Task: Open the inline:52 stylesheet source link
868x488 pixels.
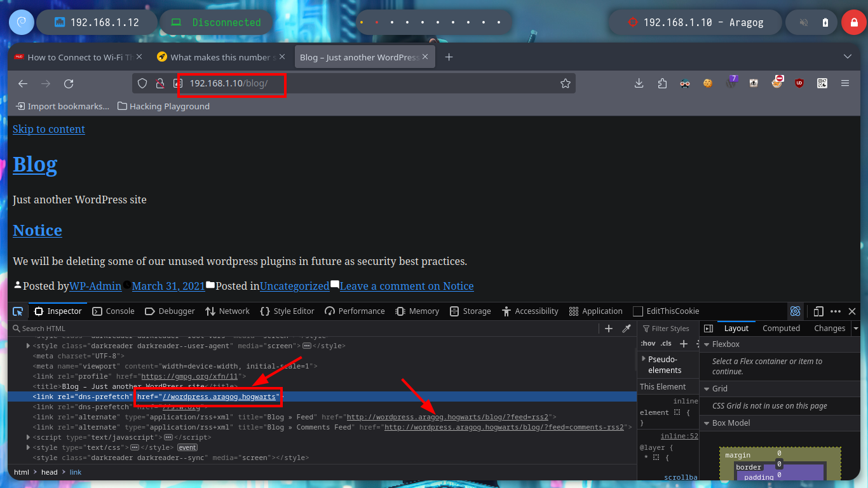Action: 679,437
